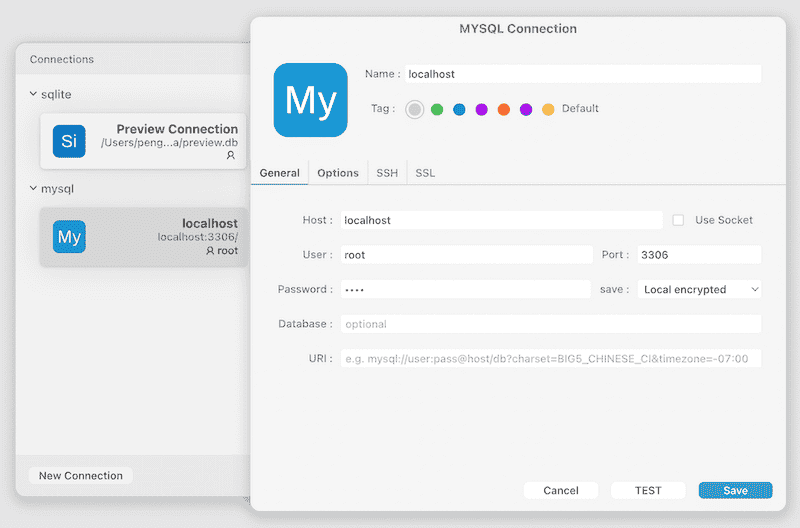Click New Connection button
This screenshot has width=800, height=528.
(x=81, y=475)
